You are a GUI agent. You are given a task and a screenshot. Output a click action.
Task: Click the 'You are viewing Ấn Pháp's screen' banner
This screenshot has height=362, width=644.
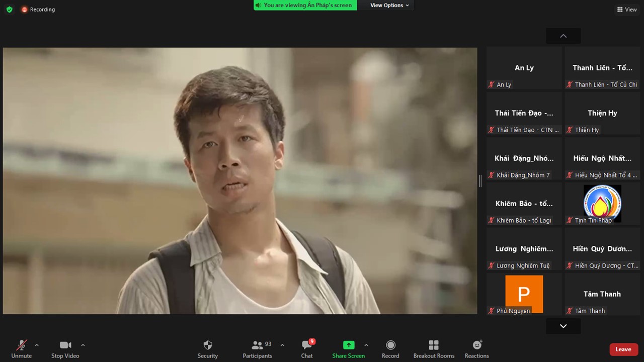tap(305, 6)
